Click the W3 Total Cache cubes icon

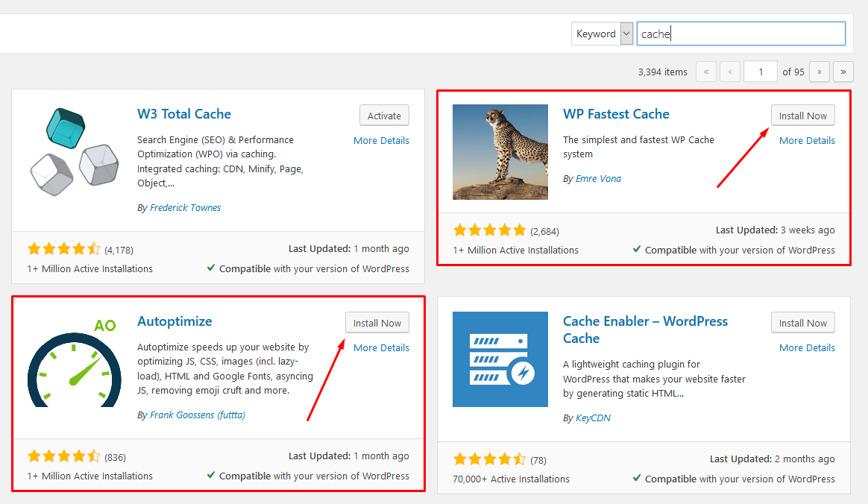[x=74, y=152]
